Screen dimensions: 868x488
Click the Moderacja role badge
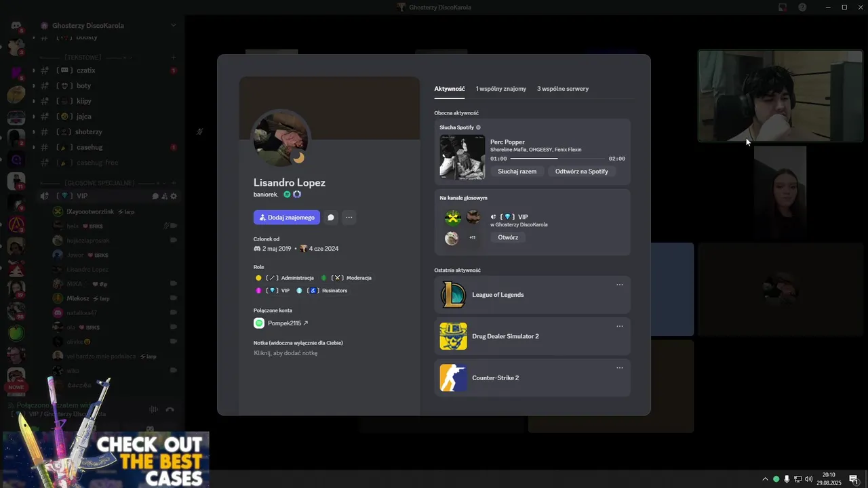347,278
